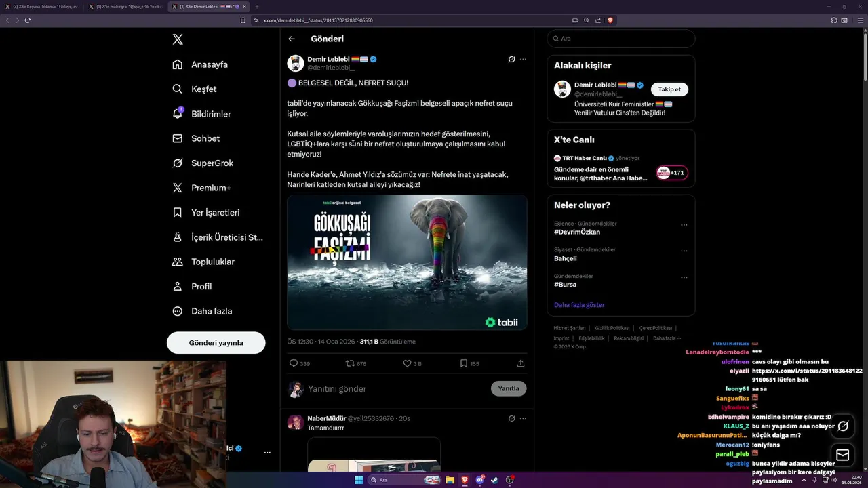Open the Windows Start menu
868x488 pixels.
pyautogui.click(x=359, y=480)
